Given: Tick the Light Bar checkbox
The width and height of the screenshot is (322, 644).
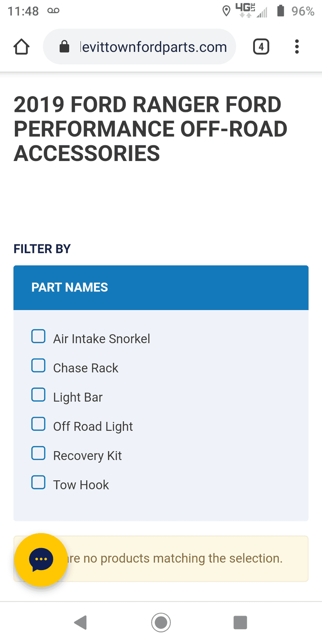Looking at the screenshot, I should coord(38,395).
